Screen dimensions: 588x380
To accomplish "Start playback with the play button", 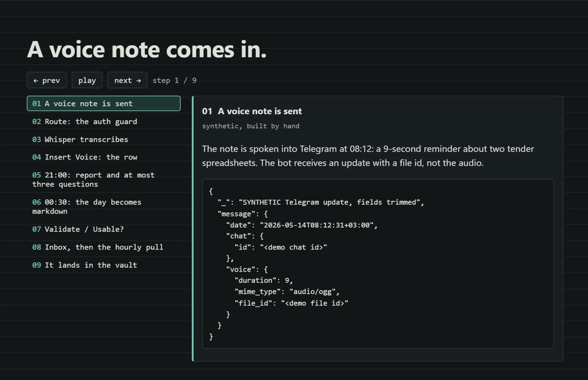I will click(87, 80).
